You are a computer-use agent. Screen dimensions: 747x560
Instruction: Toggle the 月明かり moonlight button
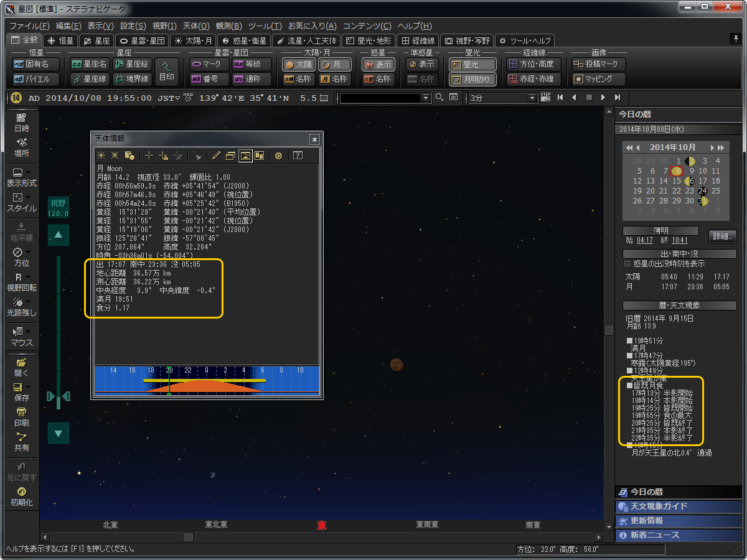click(x=472, y=79)
